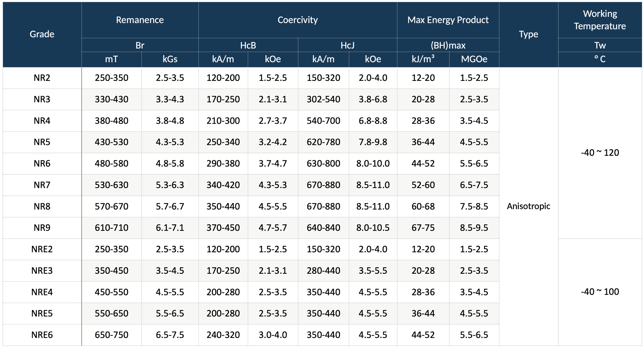Click the HcB subheader
644x349 pixels.
(248, 45)
